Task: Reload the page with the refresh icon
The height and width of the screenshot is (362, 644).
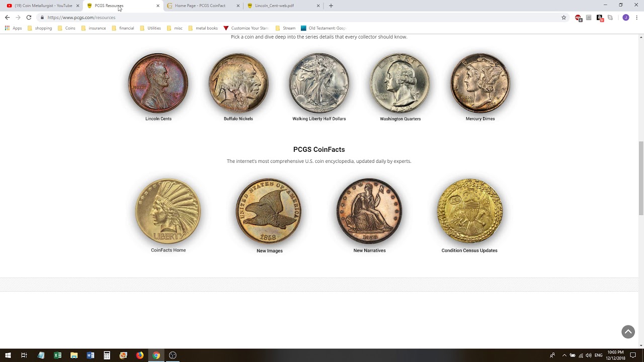Action: (29, 17)
